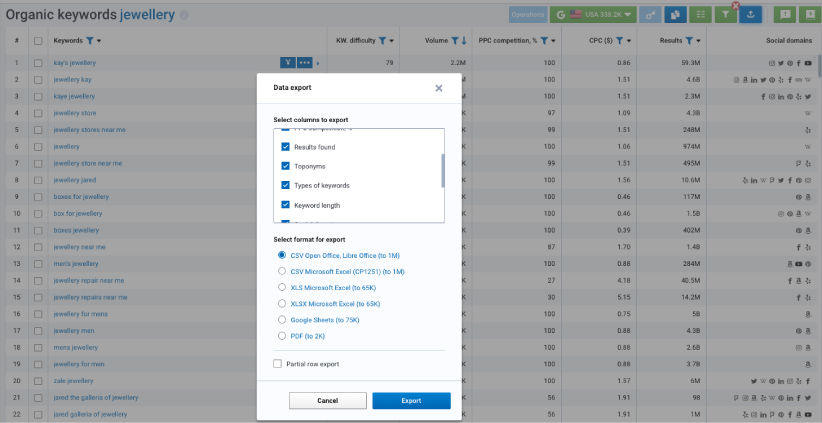
Task: Open the key icon toolbar button
Action: coord(651,15)
